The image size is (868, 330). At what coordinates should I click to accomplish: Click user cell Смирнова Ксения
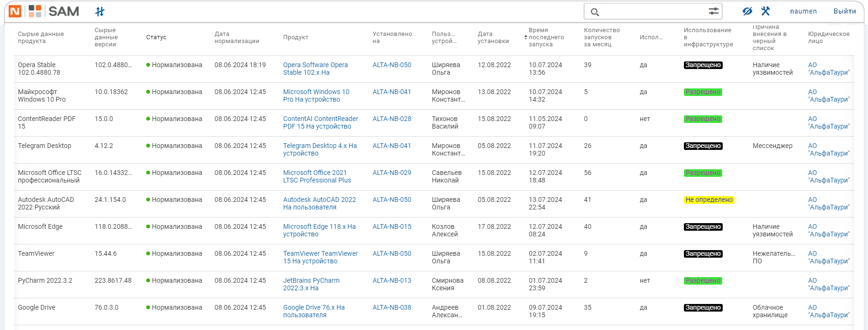448,284
